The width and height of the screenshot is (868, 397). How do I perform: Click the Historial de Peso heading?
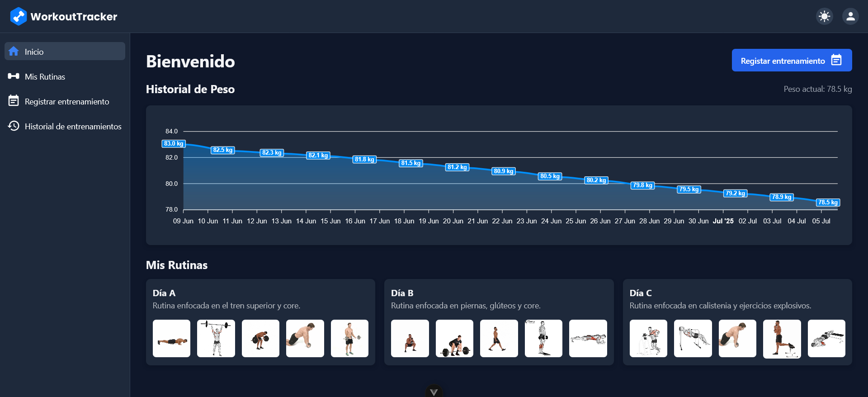pyautogui.click(x=190, y=89)
